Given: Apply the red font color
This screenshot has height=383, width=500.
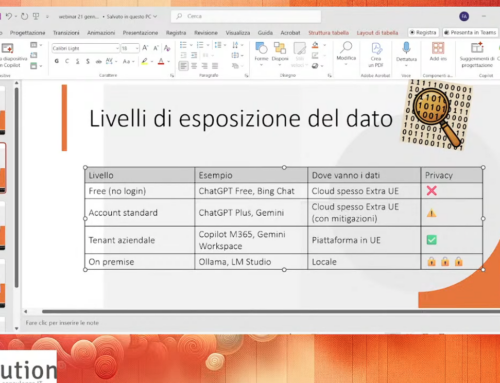Looking at the screenshot, I should (x=161, y=61).
